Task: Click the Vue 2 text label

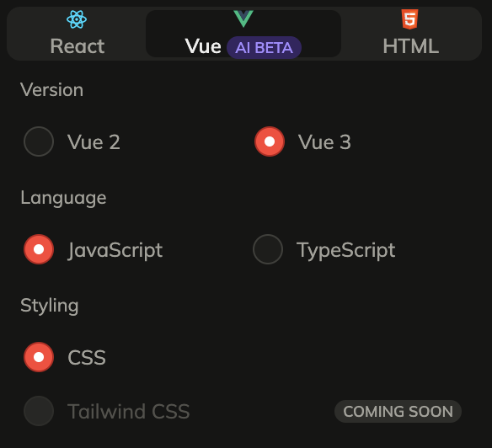Action: 94,142
